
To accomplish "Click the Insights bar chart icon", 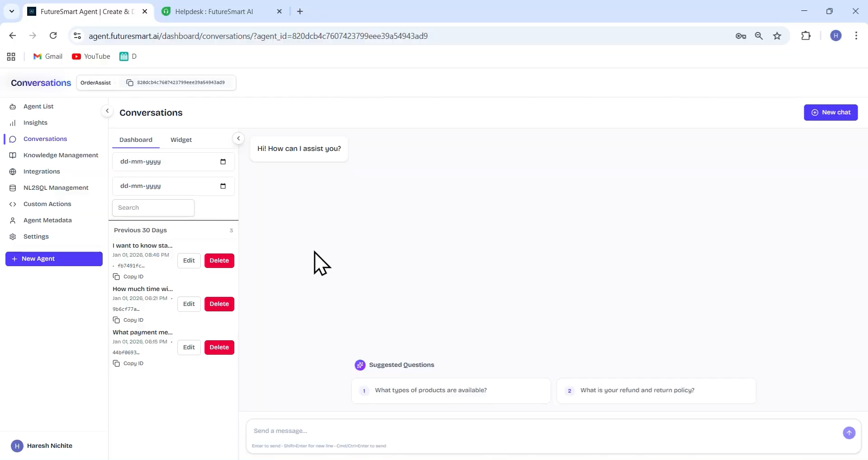I will (x=13, y=123).
